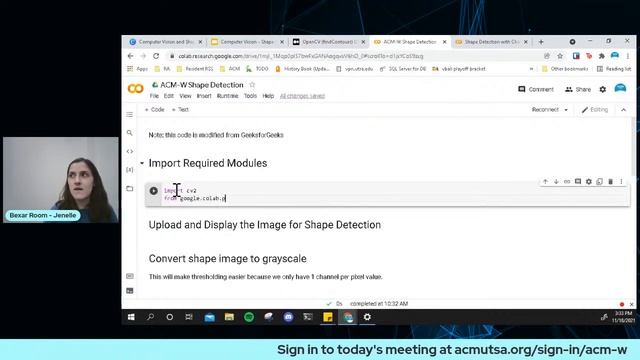
Task: Open a new browser tab
Action: (541, 42)
